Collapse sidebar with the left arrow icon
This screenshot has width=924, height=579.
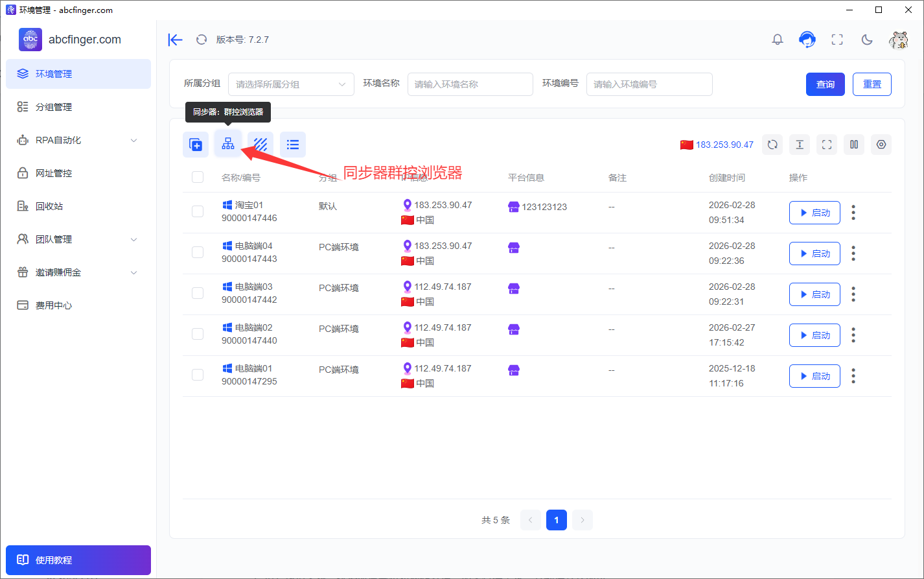[x=175, y=40]
